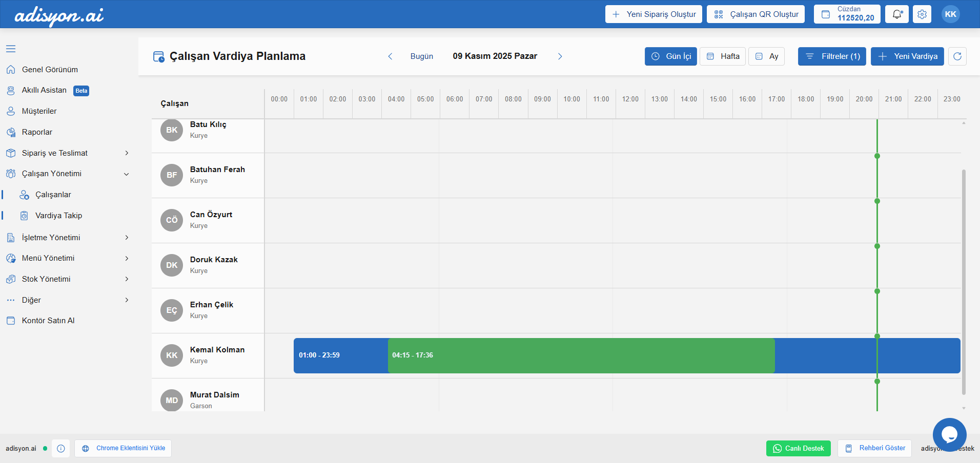Screen dimensions: 980x463
Task: Open Vardiya Takip in sidebar
Action: [58, 216]
